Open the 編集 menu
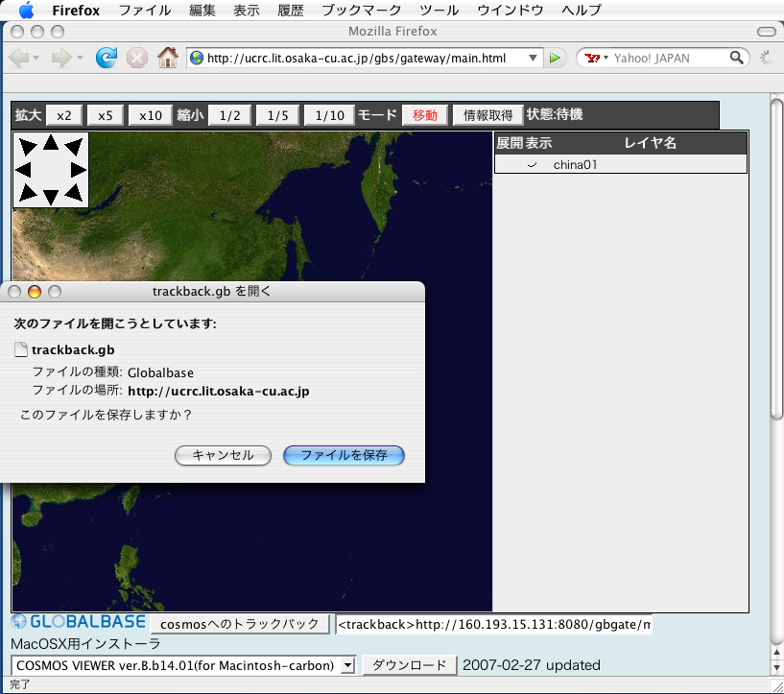Viewport: 784px width, 694px height. point(202,10)
